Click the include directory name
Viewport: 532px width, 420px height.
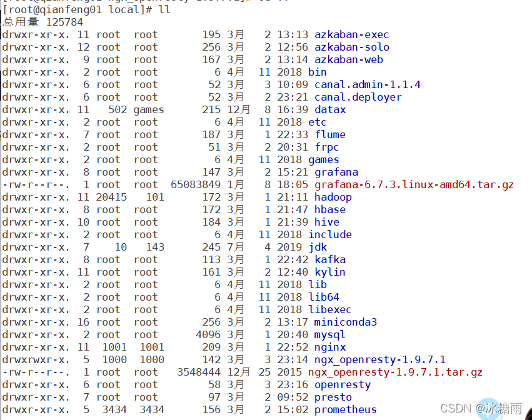[x=330, y=235]
